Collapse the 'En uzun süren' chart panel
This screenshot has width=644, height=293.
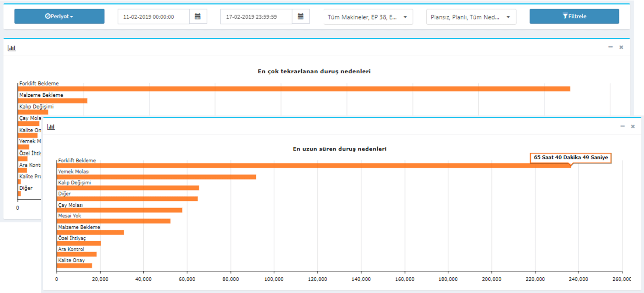622,126
